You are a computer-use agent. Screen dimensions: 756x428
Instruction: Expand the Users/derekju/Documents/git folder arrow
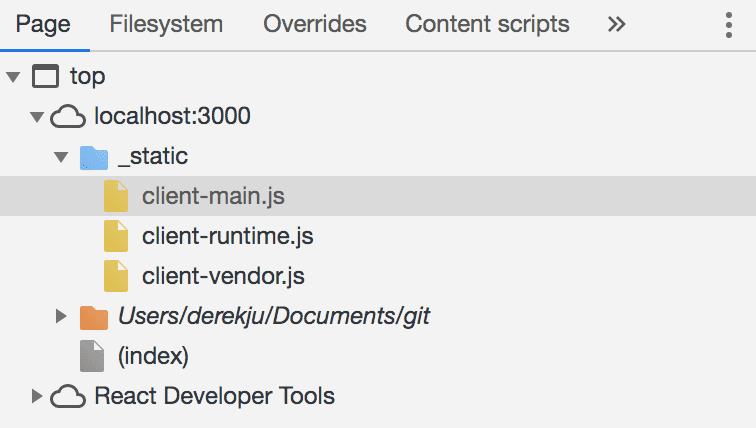pos(61,316)
